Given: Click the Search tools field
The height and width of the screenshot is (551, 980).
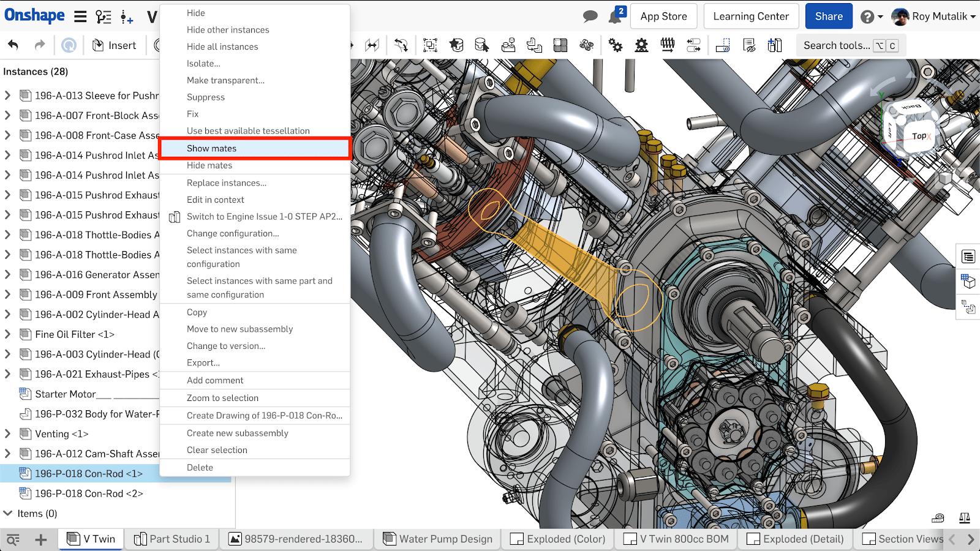Looking at the screenshot, I should [x=836, y=45].
